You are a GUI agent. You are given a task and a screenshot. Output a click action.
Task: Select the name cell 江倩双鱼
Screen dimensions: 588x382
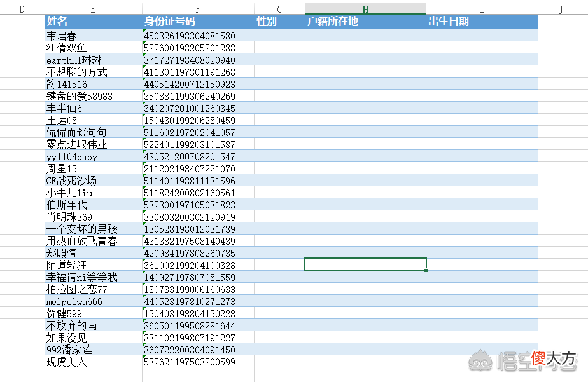tap(94, 48)
